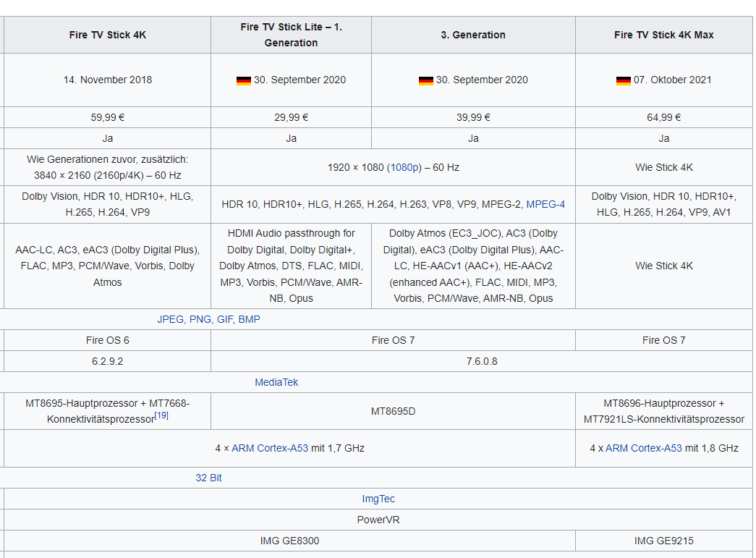Click the MT8696-Hauptprozessor cell
Image resolution: width=756 pixels, height=558 pixels.
tap(664, 411)
